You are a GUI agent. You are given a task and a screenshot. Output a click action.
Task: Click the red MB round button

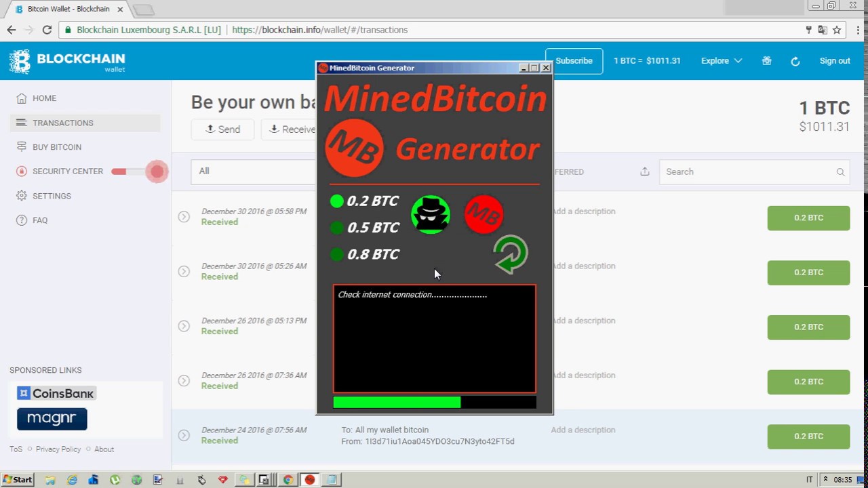pos(484,215)
